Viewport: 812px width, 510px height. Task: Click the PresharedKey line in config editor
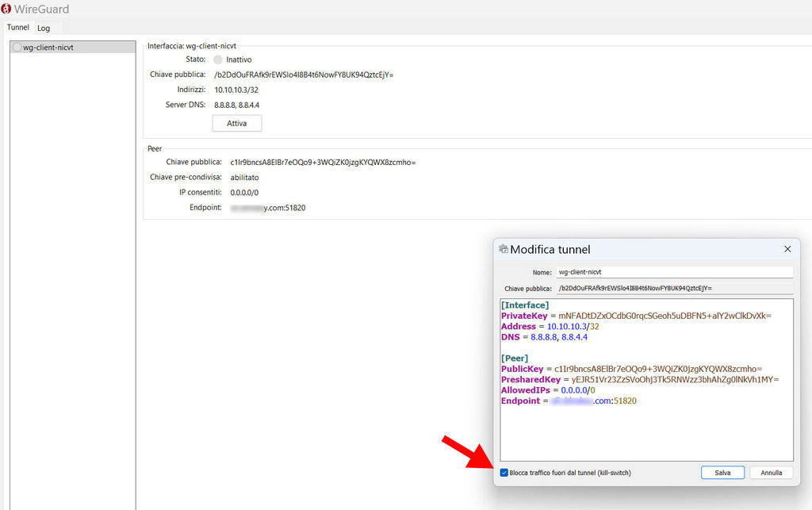640,379
